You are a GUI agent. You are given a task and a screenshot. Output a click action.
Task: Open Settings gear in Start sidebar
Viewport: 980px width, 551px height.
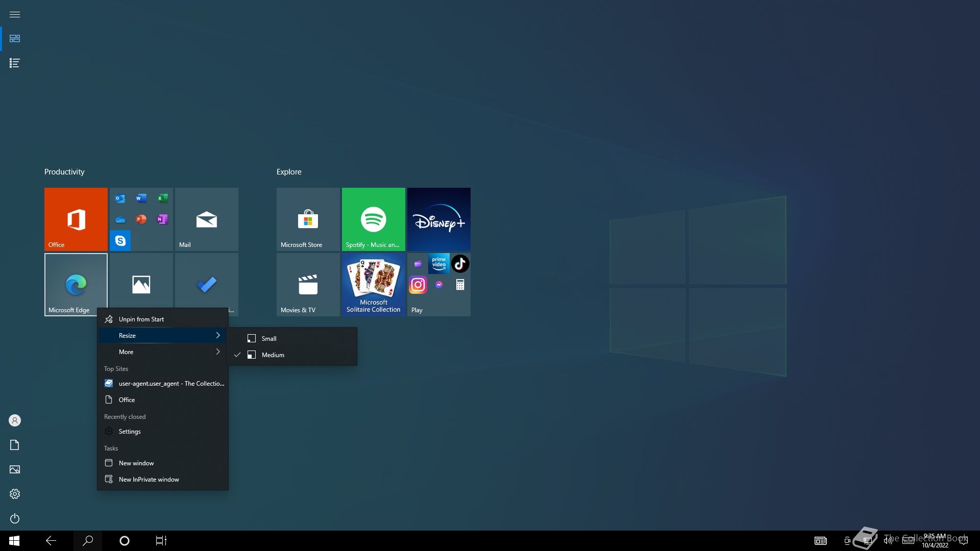(x=15, y=494)
